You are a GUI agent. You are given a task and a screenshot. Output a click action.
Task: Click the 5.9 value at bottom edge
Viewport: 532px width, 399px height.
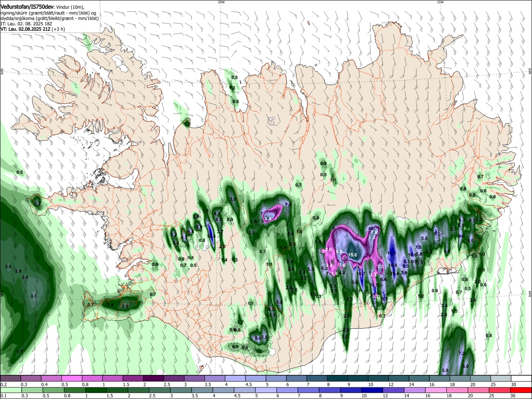pyautogui.click(x=445, y=370)
